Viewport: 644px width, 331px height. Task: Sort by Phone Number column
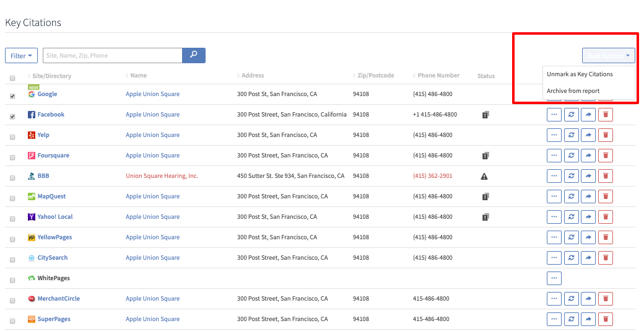click(x=436, y=76)
